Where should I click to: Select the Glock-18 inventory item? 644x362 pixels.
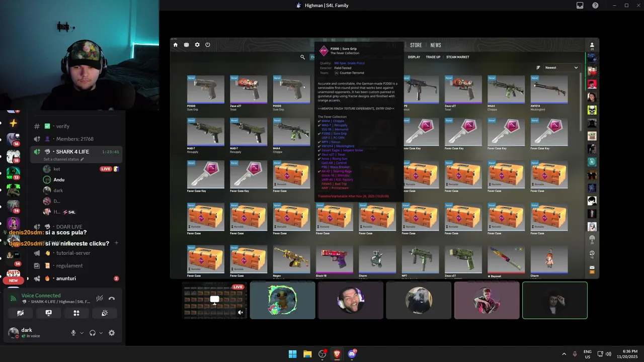coord(335,261)
